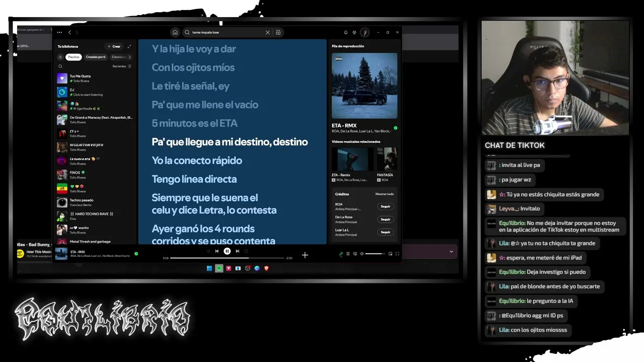
Task: Jump to lyric line Tengo línea directa
Action: coord(194,179)
